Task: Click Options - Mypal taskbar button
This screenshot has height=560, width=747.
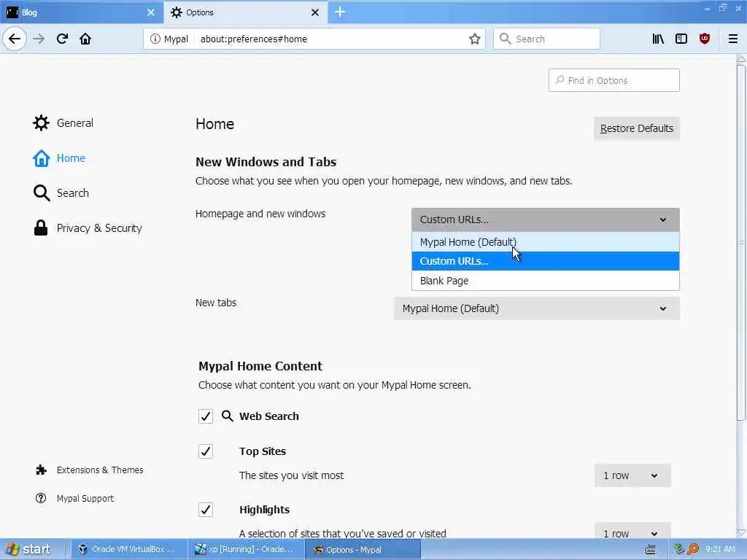Action: pos(362,550)
